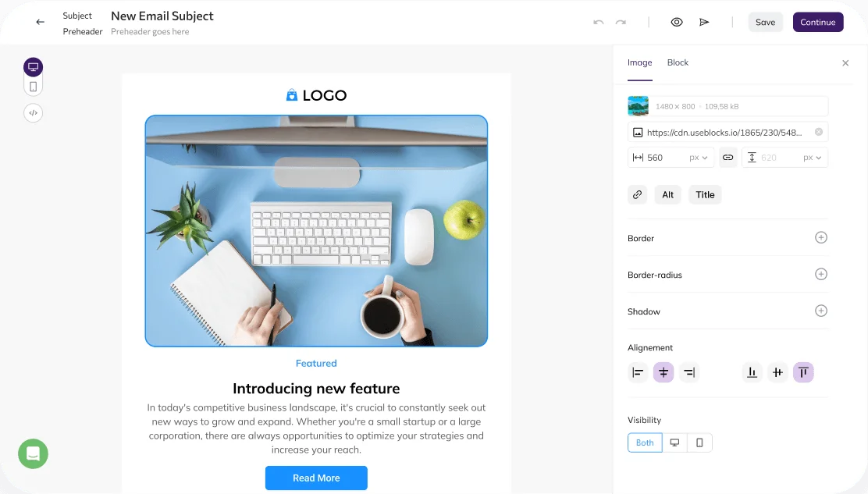Add a hyperlink with the link icon
This screenshot has width=868, height=494.
637,195
